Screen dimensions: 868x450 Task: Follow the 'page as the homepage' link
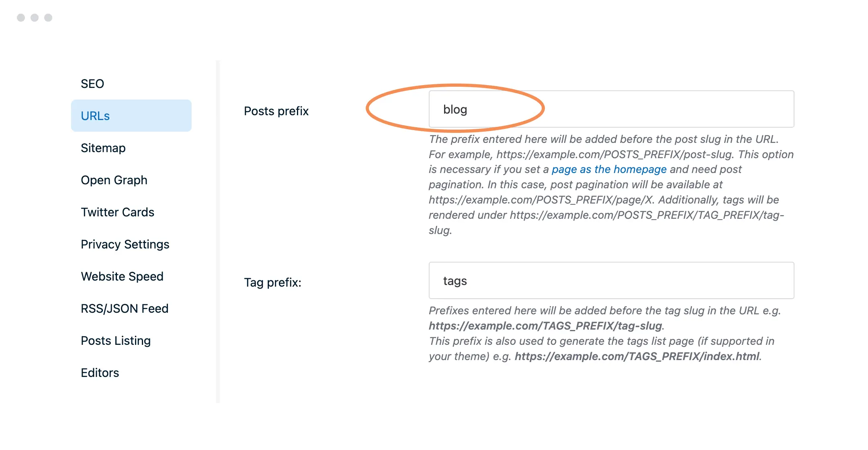(609, 169)
